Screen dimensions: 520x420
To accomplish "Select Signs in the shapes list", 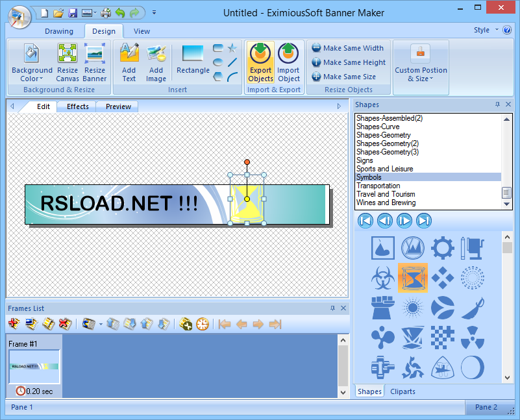I will 428,160.
